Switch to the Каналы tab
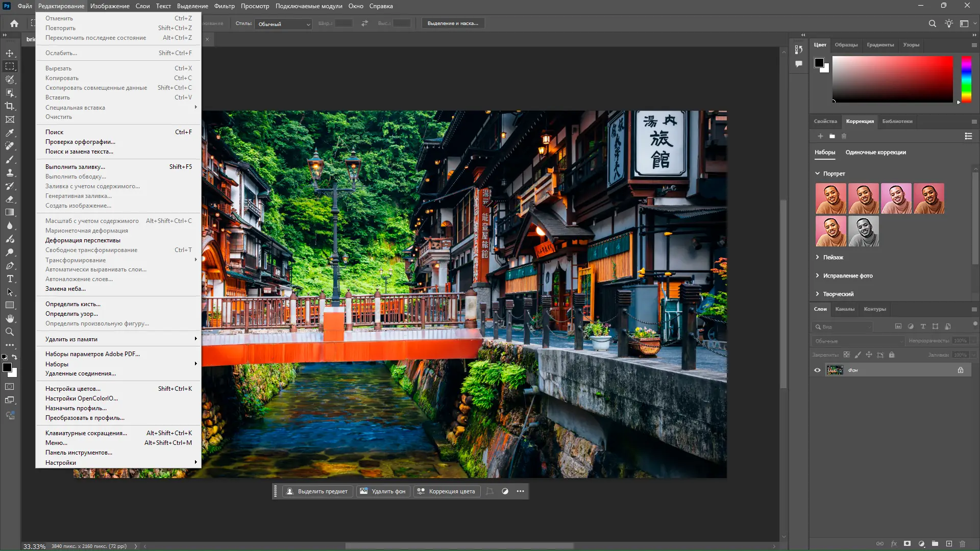The image size is (980, 551). tap(844, 309)
